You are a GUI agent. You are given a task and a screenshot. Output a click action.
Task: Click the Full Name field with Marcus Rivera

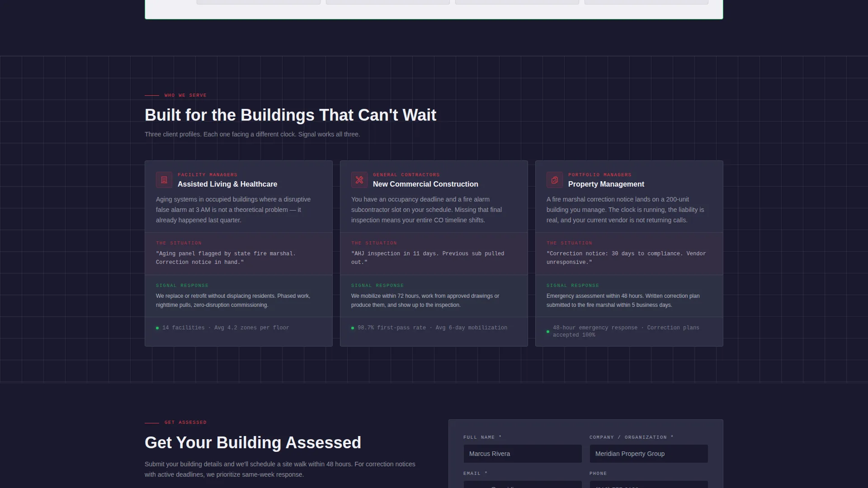coord(523,454)
